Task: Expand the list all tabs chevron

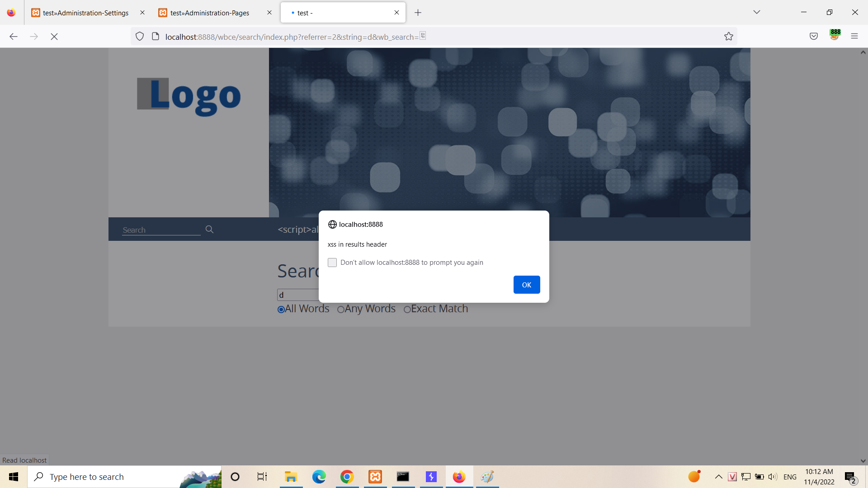Action: (x=756, y=12)
